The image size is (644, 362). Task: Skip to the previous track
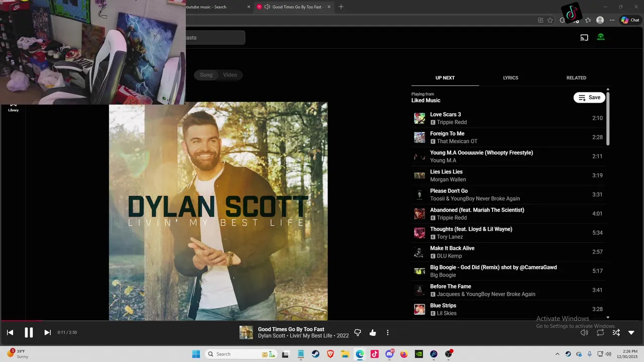[x=10, y=332]
